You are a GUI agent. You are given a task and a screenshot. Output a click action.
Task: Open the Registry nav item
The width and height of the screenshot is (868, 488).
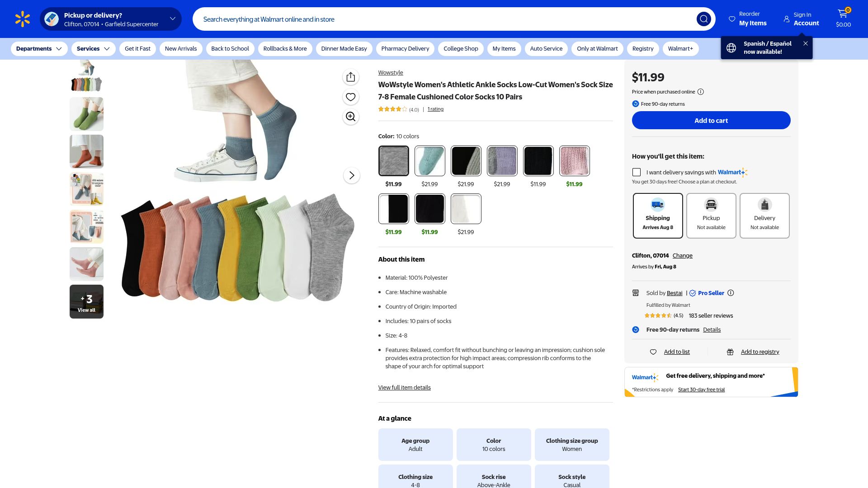[x=643, y=49]
